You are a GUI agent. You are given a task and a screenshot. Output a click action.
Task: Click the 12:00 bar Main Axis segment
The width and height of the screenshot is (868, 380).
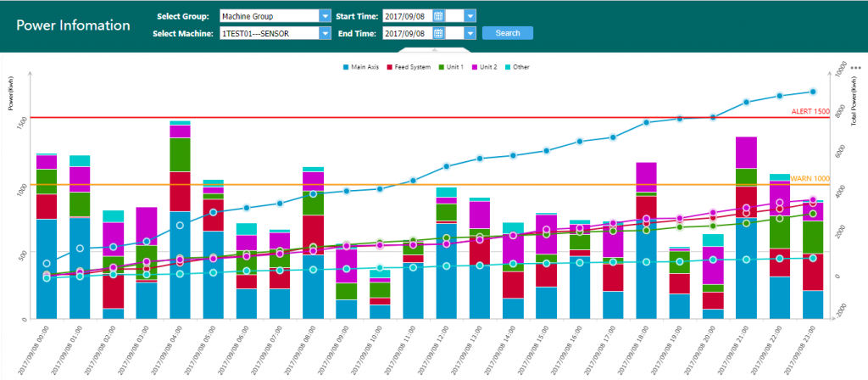pos(446,271)
